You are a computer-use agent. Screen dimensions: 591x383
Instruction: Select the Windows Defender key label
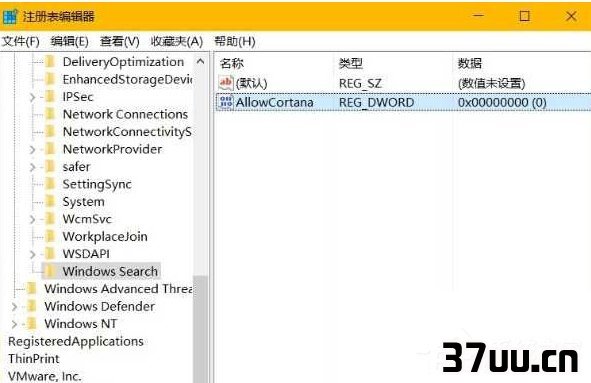click(100, 306)
